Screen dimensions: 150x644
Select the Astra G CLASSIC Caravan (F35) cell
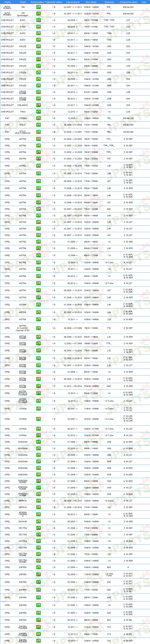pos(23,328)
